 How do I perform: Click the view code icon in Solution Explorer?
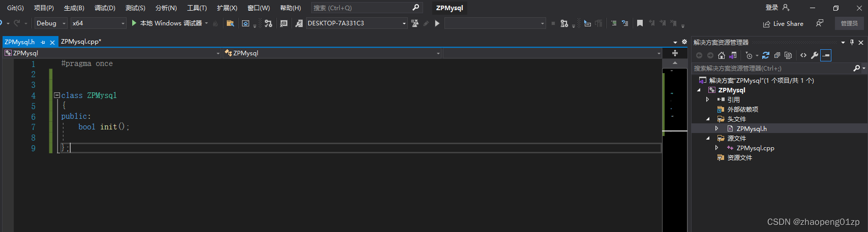[803, 55]
